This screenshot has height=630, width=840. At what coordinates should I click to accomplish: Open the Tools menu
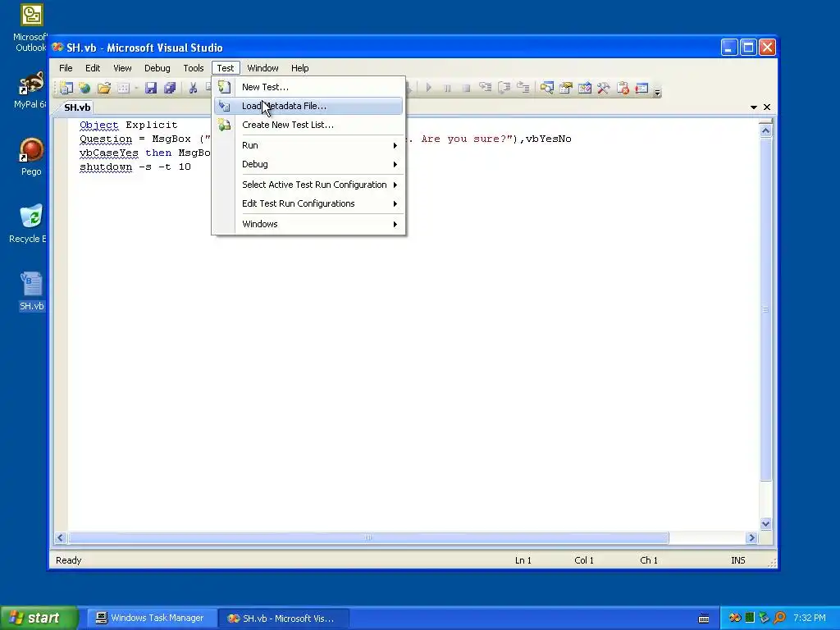[194, 68]
